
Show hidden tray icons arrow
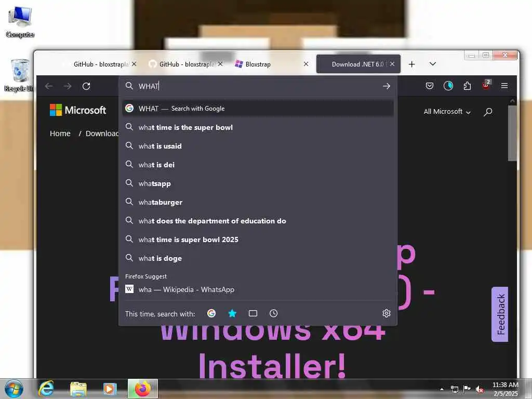pos(442,389)
